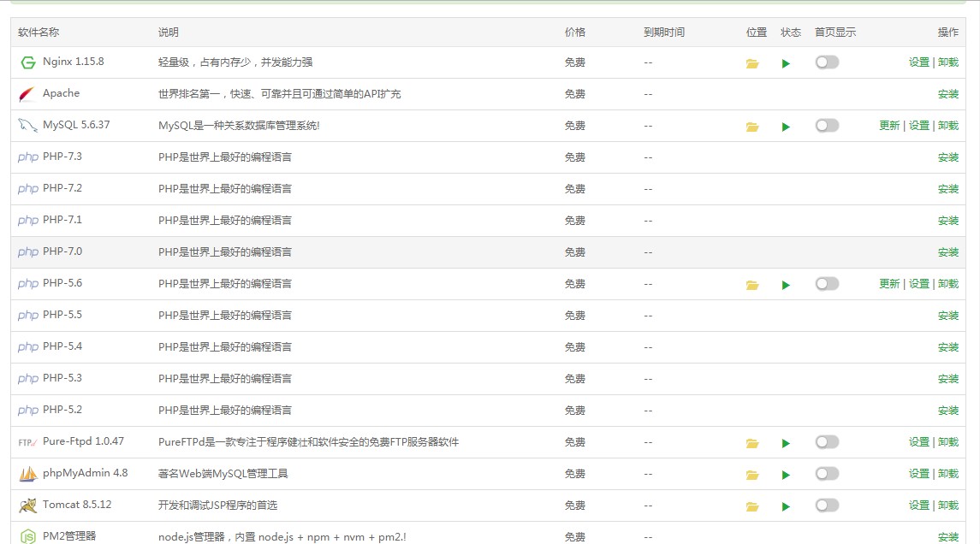
Task: Click the PHP-5.6 green status arrow
Action: (786, 285)
